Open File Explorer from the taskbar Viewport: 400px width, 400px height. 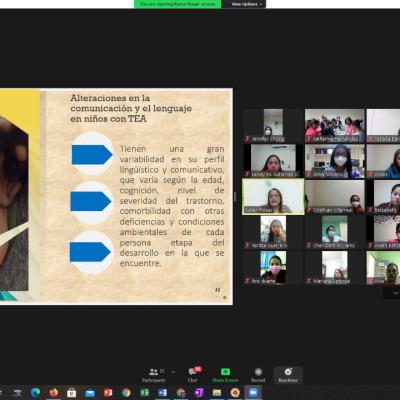pos(217,392)
